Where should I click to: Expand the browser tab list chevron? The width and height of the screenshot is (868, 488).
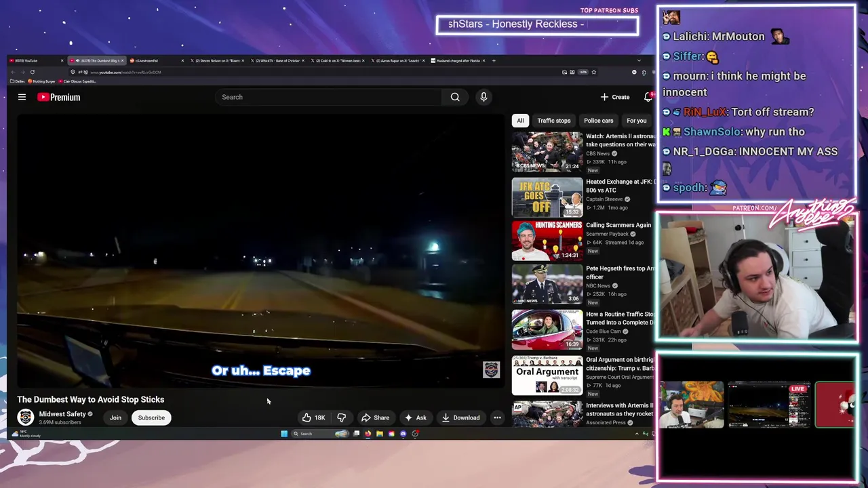pyautogui.click(x=639, y=61)
